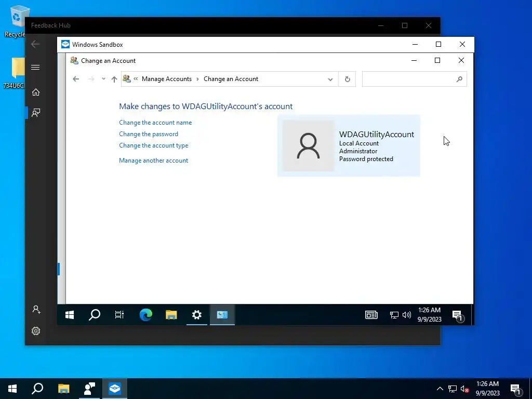This screenshot has height=399, width=532.
Task: Open the sandbox Start menu
Action: 70,315
